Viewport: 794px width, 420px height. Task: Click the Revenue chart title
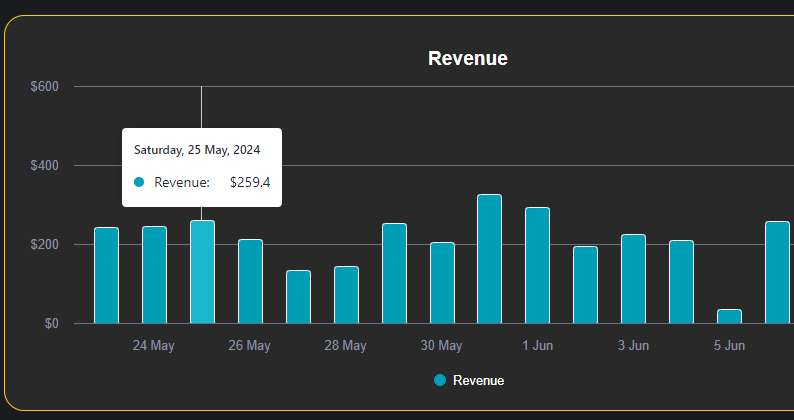point(467,59)
